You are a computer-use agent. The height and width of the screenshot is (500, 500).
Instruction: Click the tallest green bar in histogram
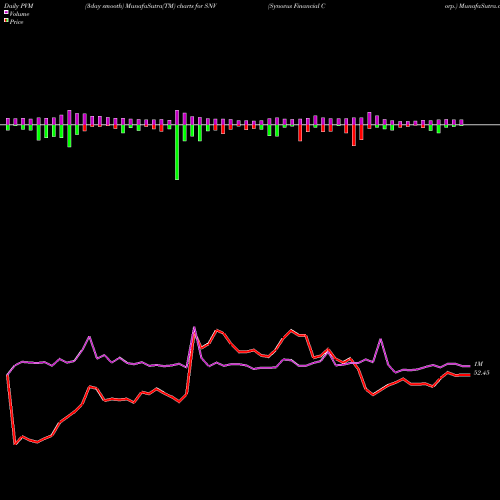tap(177, 152)
